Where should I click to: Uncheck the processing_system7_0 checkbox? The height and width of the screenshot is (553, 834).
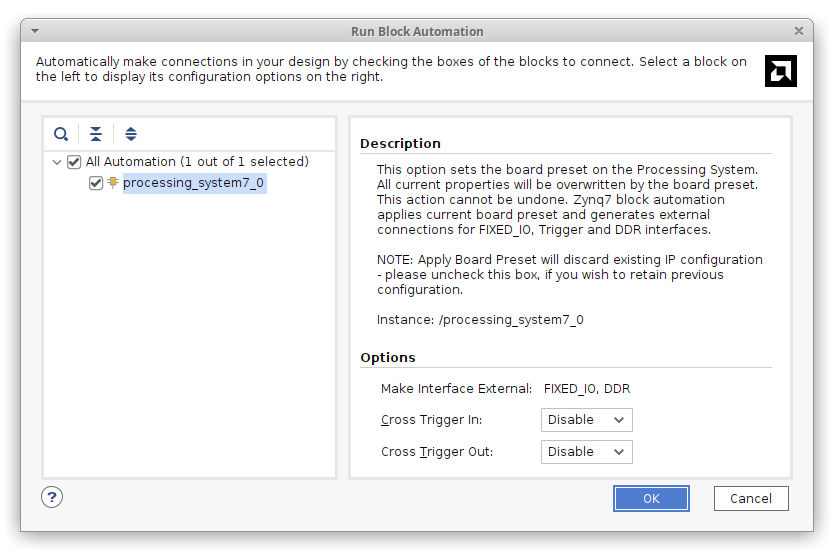coord(96,183)
